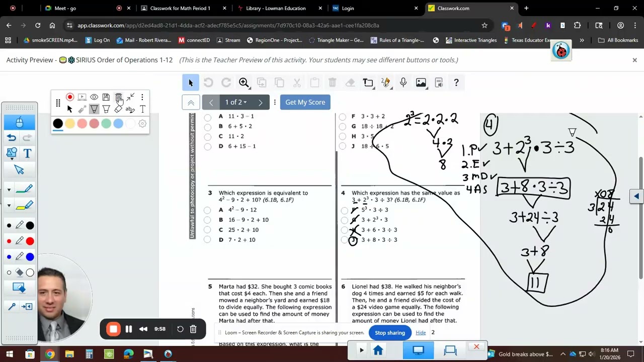Start microphone audio recording
The height and width of the screenshot is (362, 644).
(404, 82)
